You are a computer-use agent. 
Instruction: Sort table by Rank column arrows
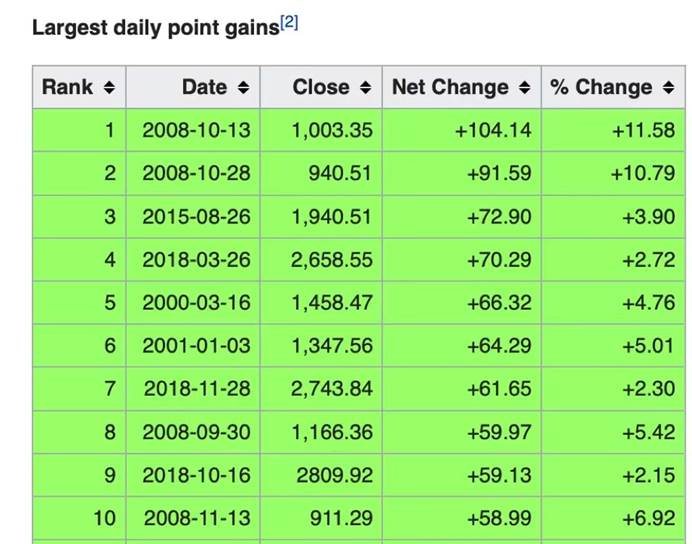click(x=109, y=88)
